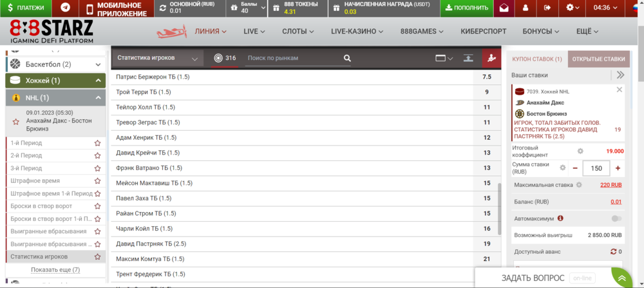
Task: Click the collapse-all markets upload icon
Action: 468,59
